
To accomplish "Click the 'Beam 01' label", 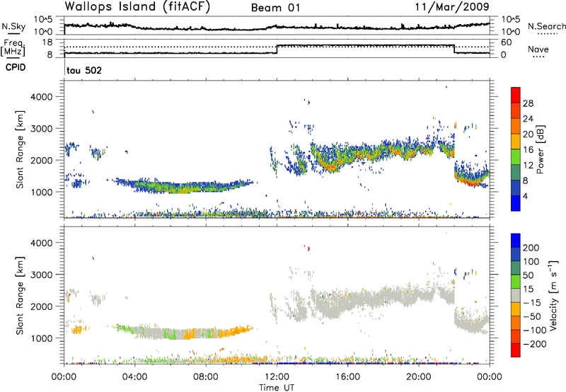I will point(275,8).
